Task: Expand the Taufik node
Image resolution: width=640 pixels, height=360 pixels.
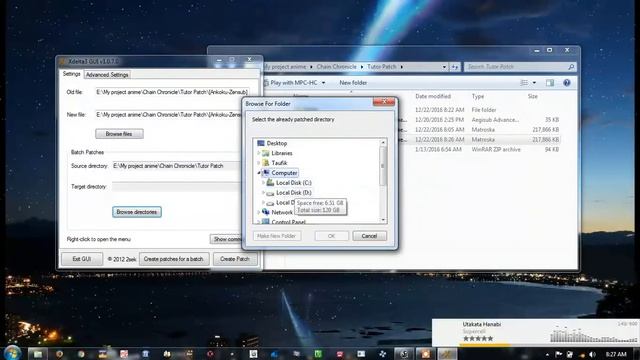Action: click(x=258, y=163)
